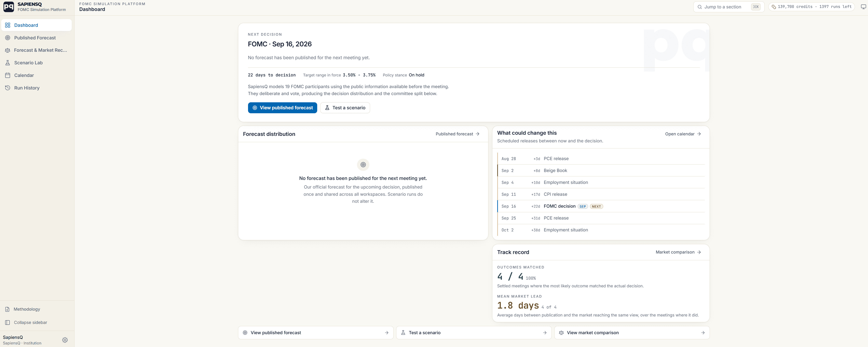
Task: Click the Scenario Lab flask icon
Action: (8, 63)
